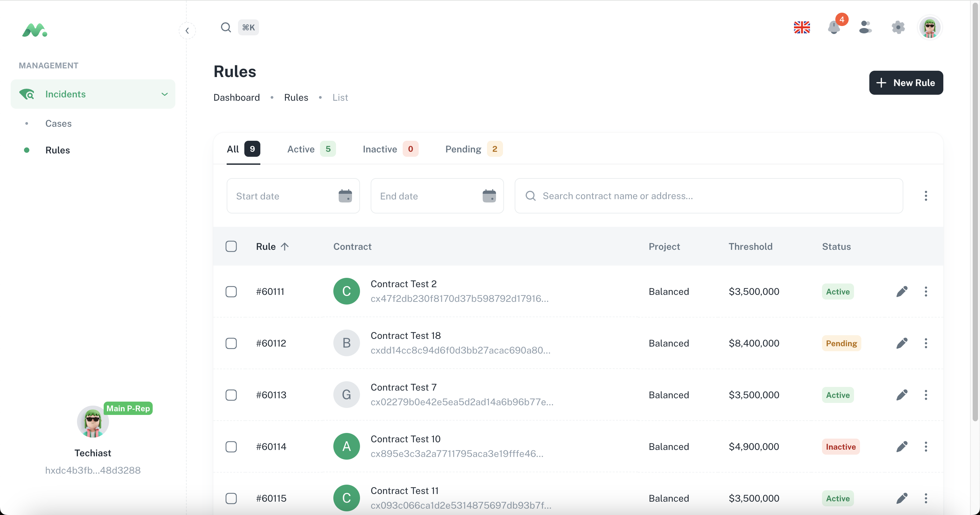Edit rule #60111 with pencil icon
Screen dimensions: 980x515
[x=902, y=292]
